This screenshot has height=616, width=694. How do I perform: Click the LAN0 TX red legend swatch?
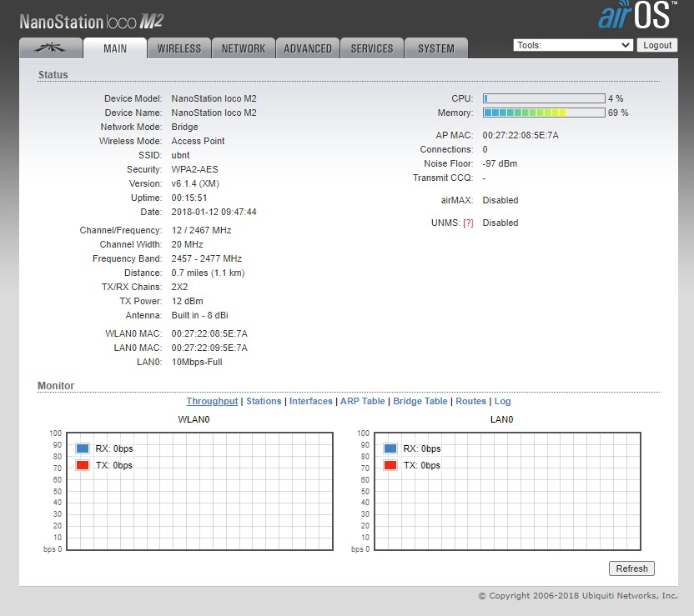[390, 465]
